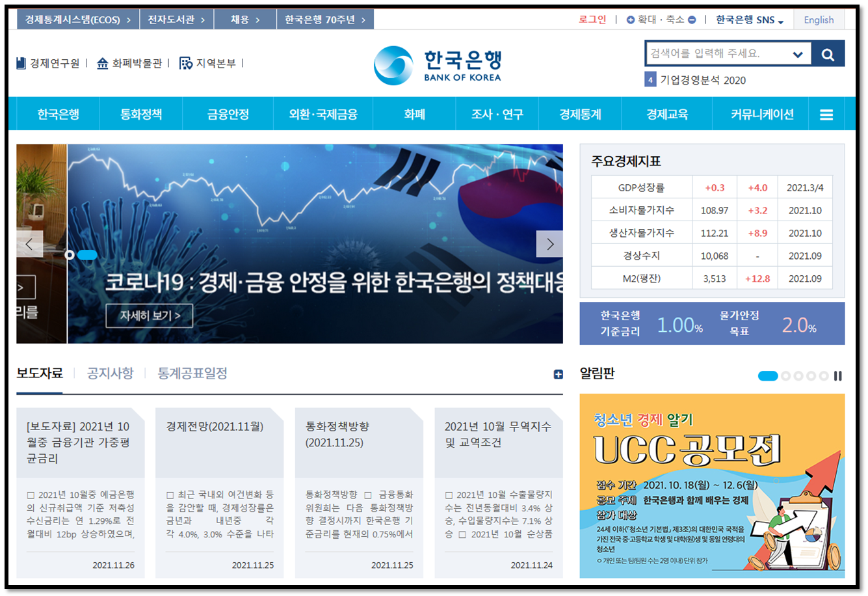This screenshot has width=868, height=596.
Task: Click the zoom-out minus icon near 축소
Action: coord(692,20)
